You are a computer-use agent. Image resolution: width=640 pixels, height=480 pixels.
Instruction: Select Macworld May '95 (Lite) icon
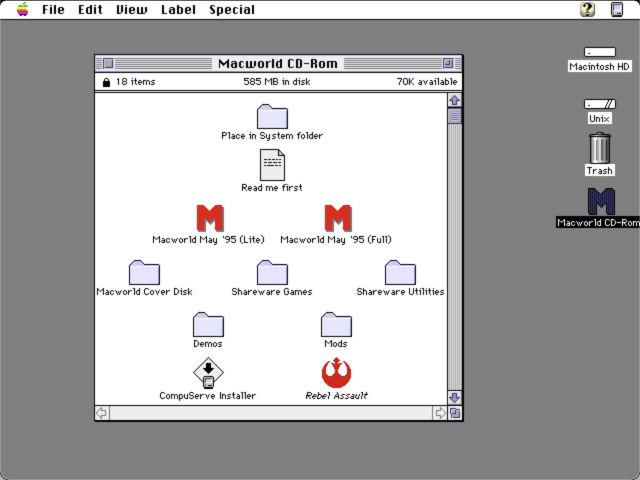coord(209,218)
